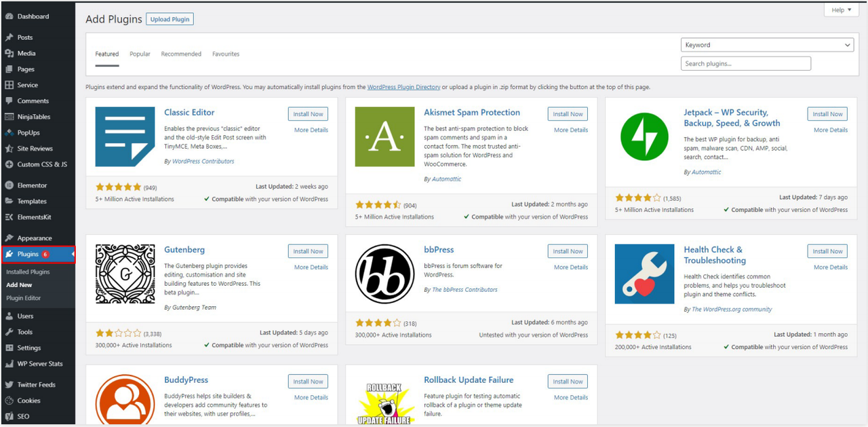Open More Details for Akismet
This screenshot has height=427, width=868.
point(571,130)
